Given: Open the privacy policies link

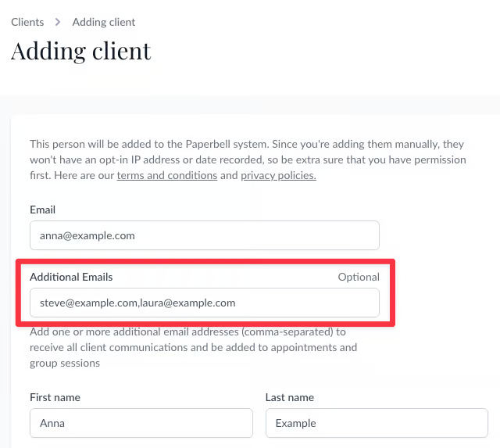Looking at the screenshot, I should pos(278,175).
